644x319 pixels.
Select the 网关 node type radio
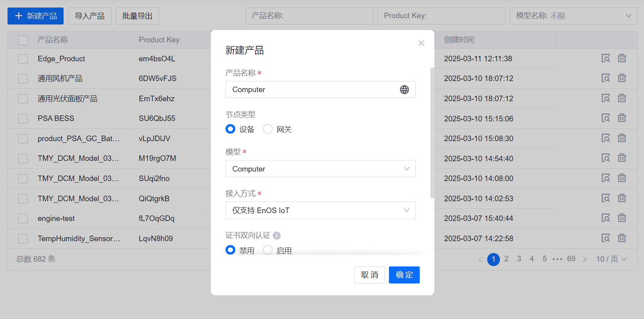[x=268, y=129]
